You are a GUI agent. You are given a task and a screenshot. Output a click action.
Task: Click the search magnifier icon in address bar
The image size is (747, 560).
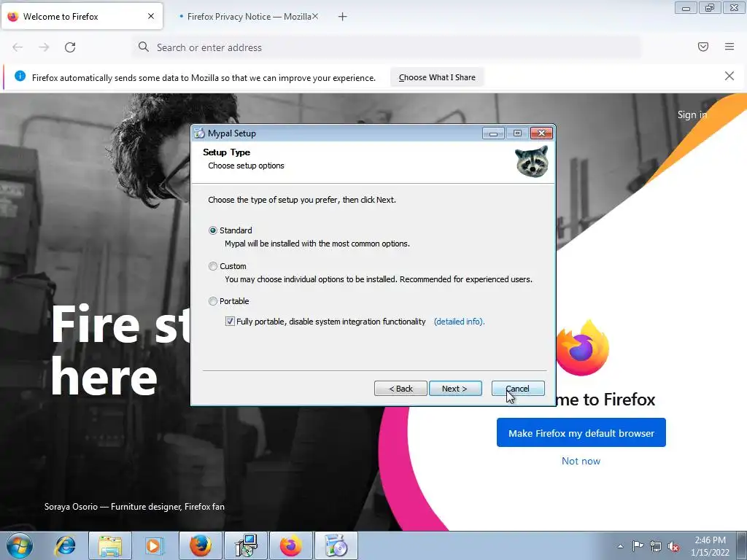tap(144, 47)
